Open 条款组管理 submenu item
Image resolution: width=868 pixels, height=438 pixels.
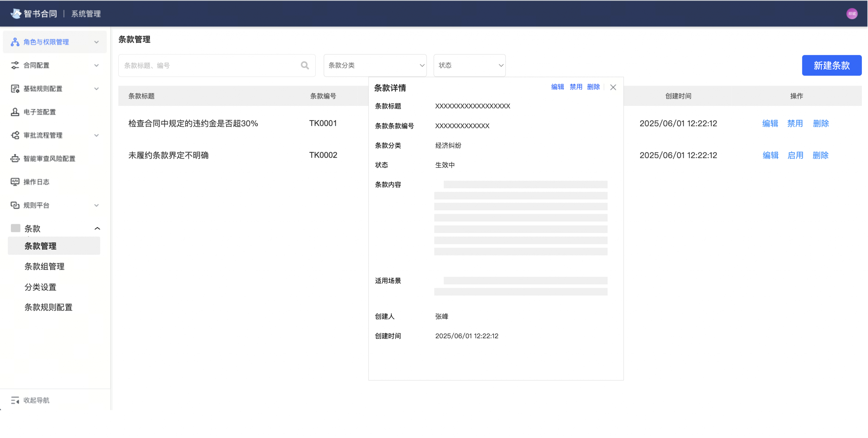click(x=44, y=266)
